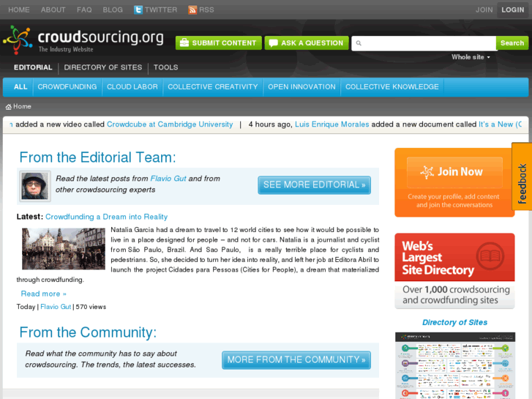The image size is (532, 399).
Task: Select the COLLECTIVE KNOWLEDGE category tab
Action: coord(392,87)
